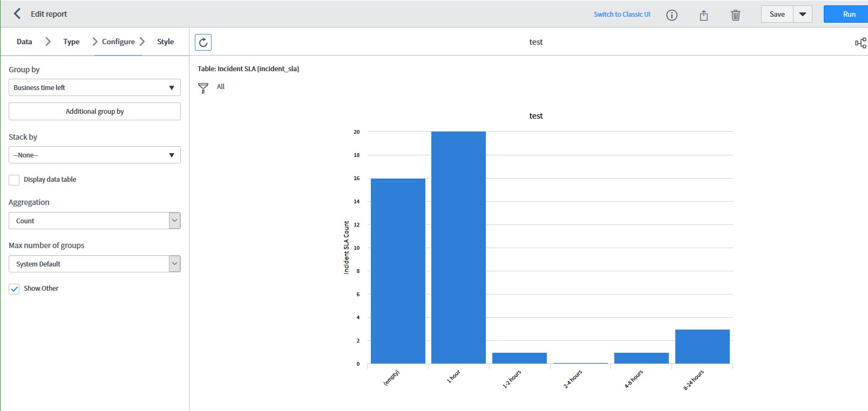
Task: Uncheck the Show Other checkbox
Action: click(x=15, y=289)
